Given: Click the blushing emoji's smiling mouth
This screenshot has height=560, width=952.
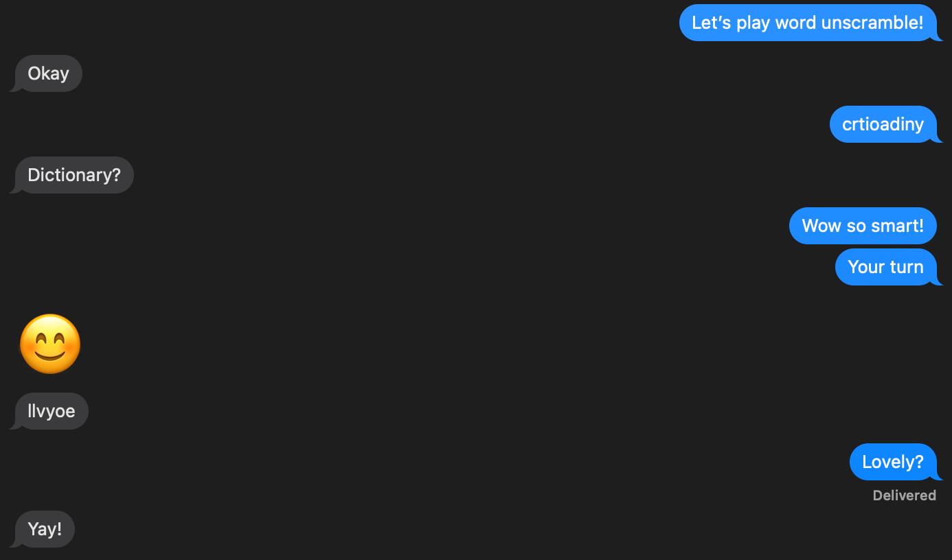Looking at the screenshot, I should (x=50, y=355).
